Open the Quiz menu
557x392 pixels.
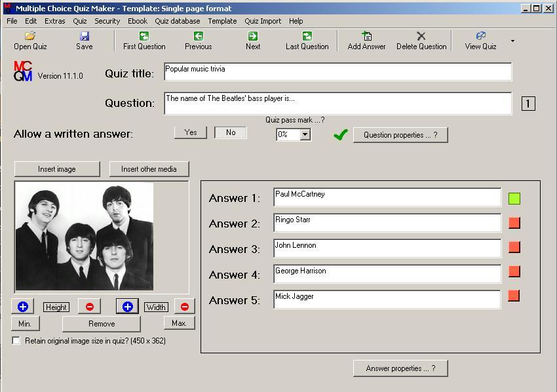pos(80,21)
